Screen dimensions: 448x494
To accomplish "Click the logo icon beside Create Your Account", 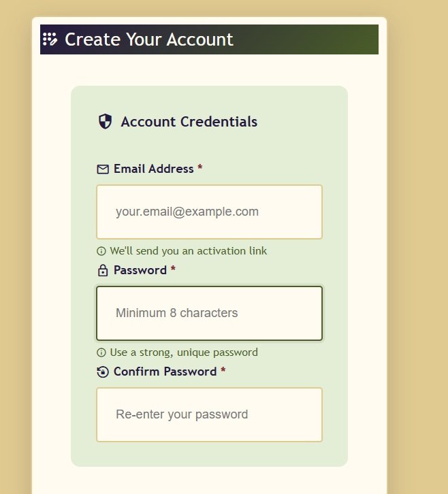I will pos(50,39).
